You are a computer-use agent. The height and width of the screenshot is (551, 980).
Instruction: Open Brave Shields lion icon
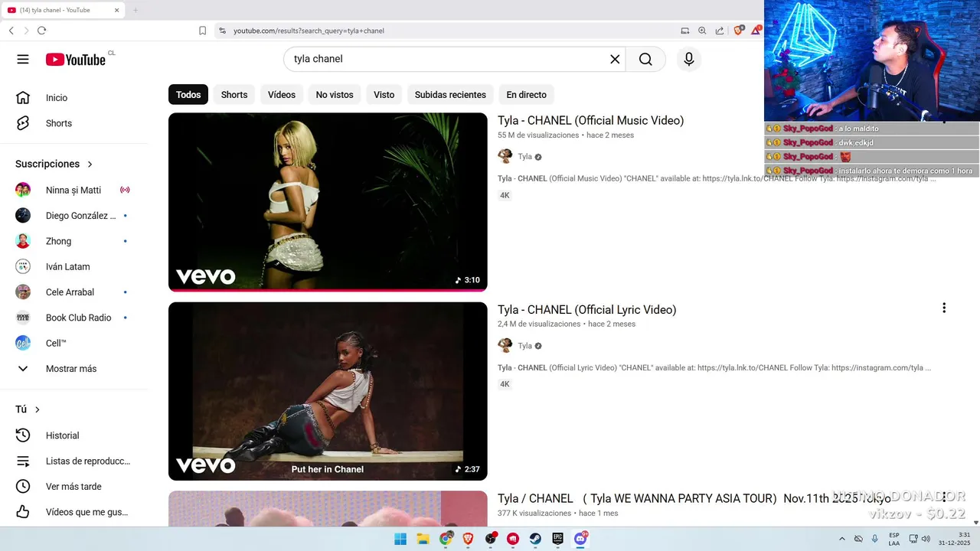point(739,31)
